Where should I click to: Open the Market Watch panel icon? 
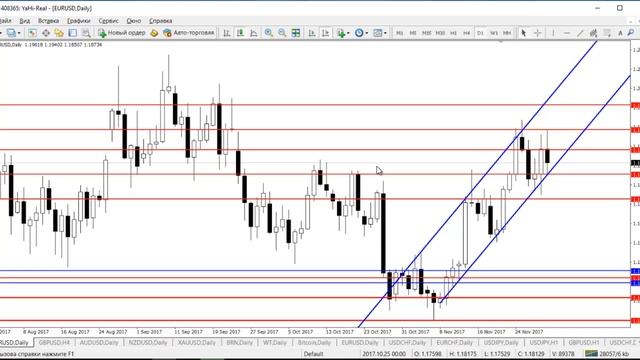click(32, 33)
